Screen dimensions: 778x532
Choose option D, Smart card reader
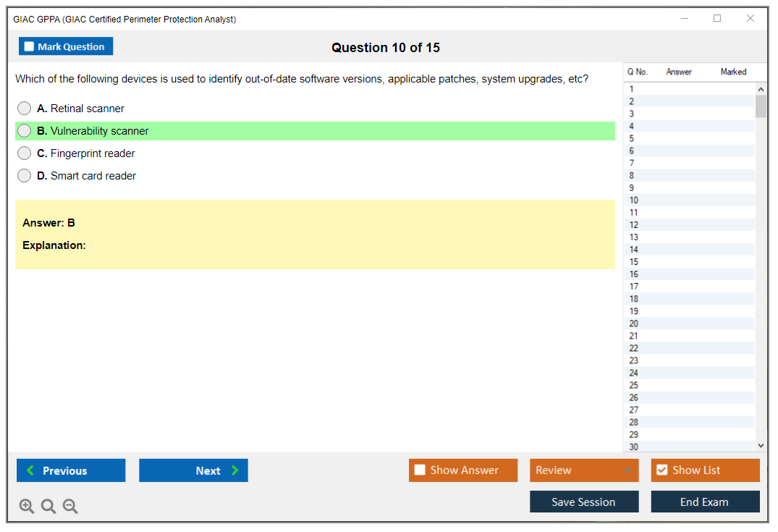24,175
